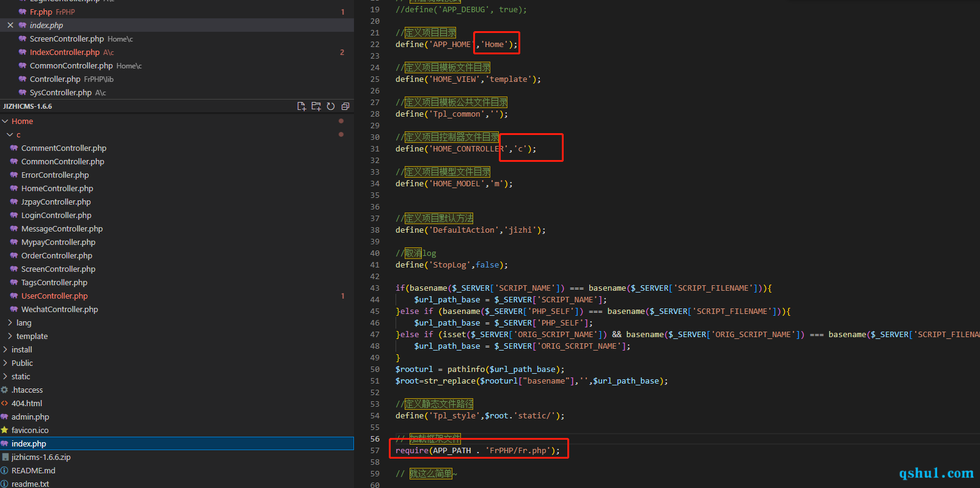Click line number 57 in the gutter
The width and height of the screenshot is (980, 488).
375,450
